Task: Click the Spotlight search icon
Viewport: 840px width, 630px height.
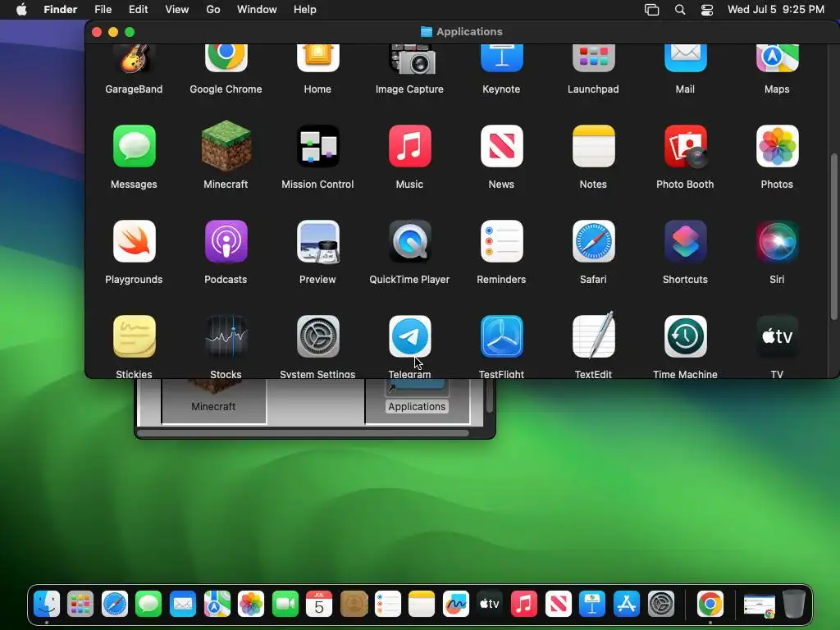Action: click(680, 10)
